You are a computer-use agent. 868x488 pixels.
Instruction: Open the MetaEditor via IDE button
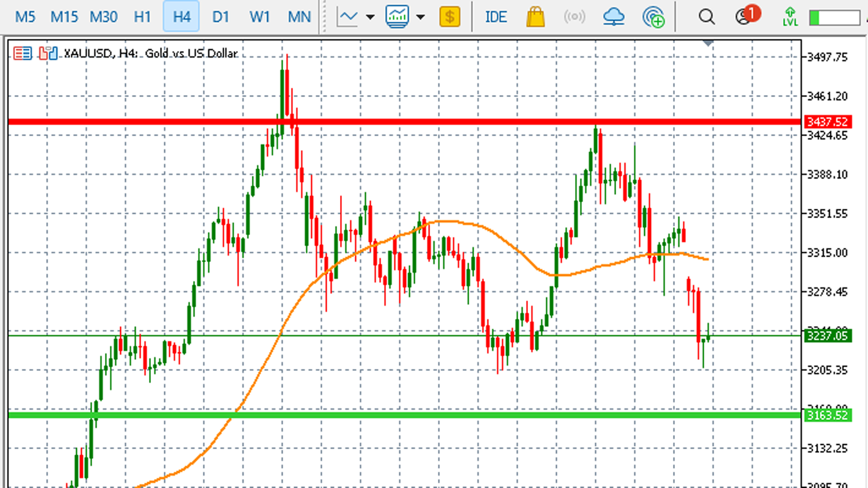pos(496,17)
